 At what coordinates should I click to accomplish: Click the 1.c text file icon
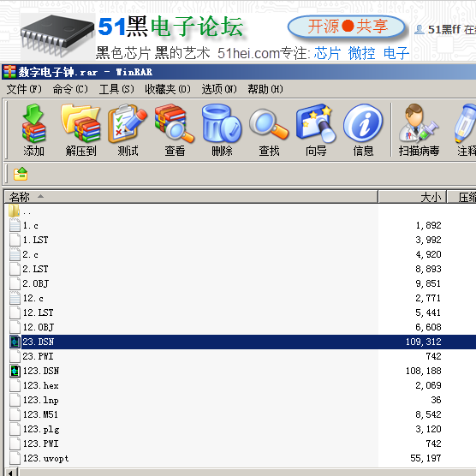tap(15, 225)
